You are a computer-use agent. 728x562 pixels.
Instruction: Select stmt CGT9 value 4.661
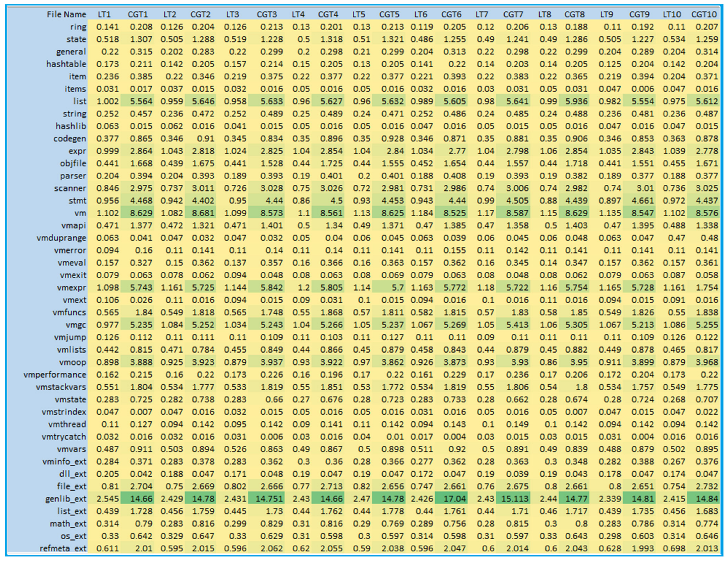click(x=642, y=201)
